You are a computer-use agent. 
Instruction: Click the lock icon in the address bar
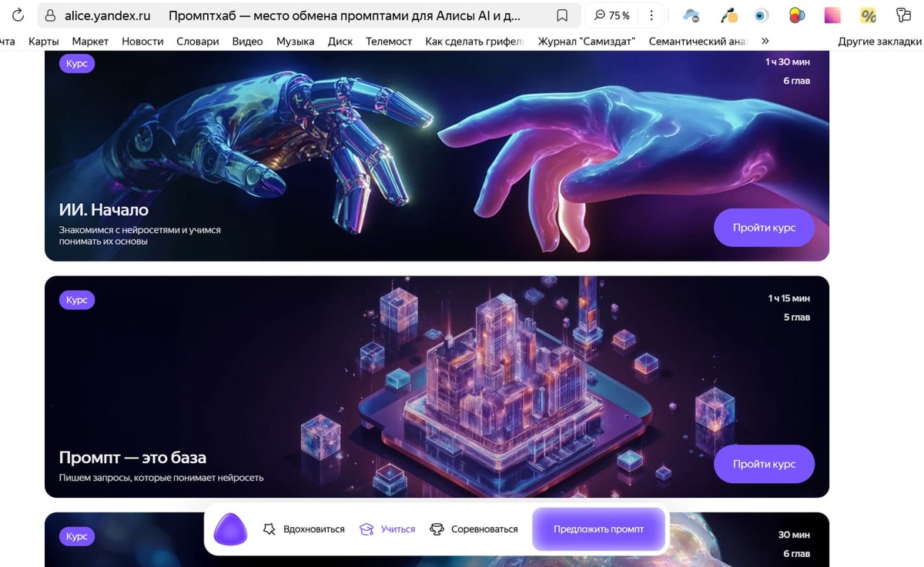(x=50, y=15)
